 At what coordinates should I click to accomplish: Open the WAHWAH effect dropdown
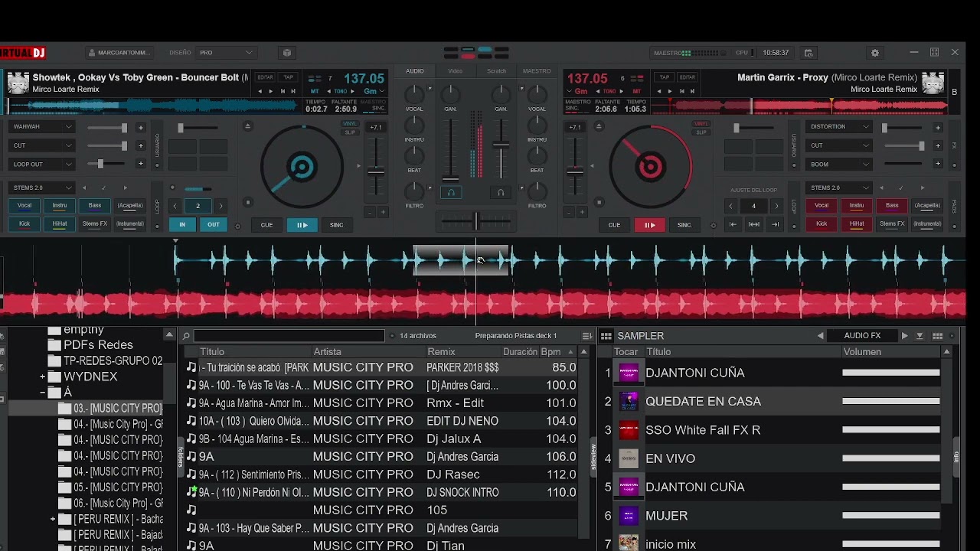[x=42, y=127]
